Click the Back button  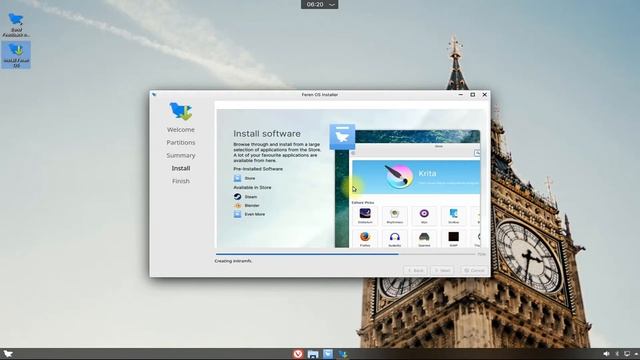coord(415,270)
